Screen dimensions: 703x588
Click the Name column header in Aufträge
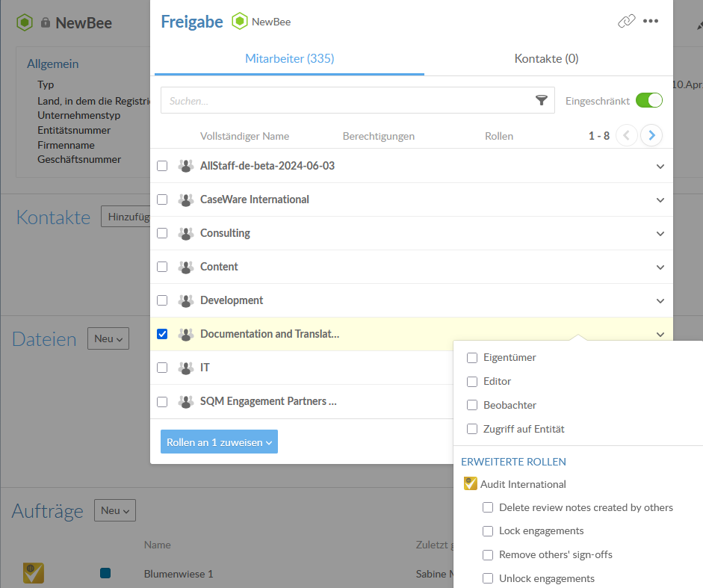[158, 545]
